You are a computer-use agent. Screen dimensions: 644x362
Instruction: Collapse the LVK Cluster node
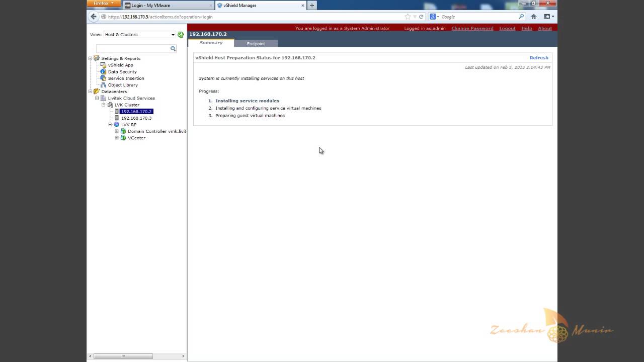coord(104,105)
